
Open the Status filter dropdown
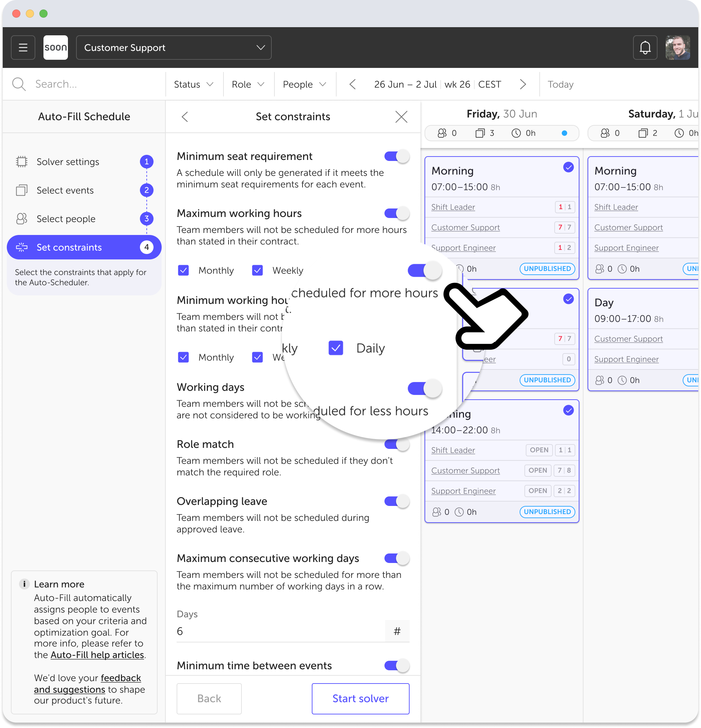tap(193, 84)
